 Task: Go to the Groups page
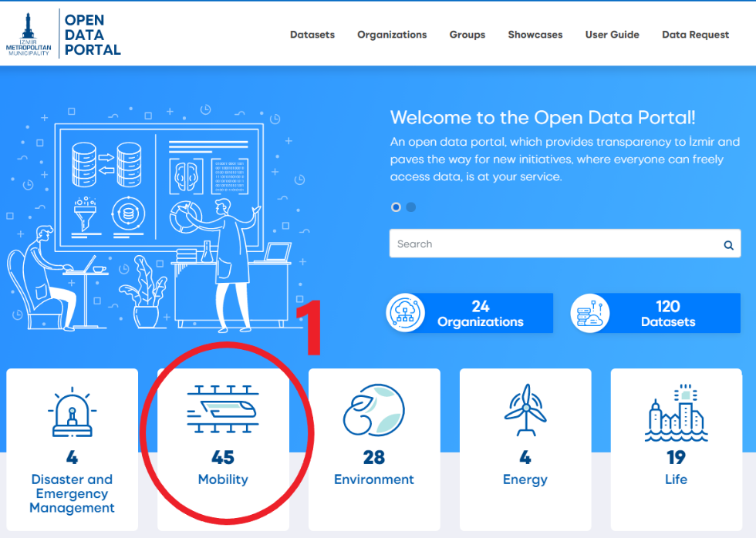pyautogui.click(x=467, y=35)
